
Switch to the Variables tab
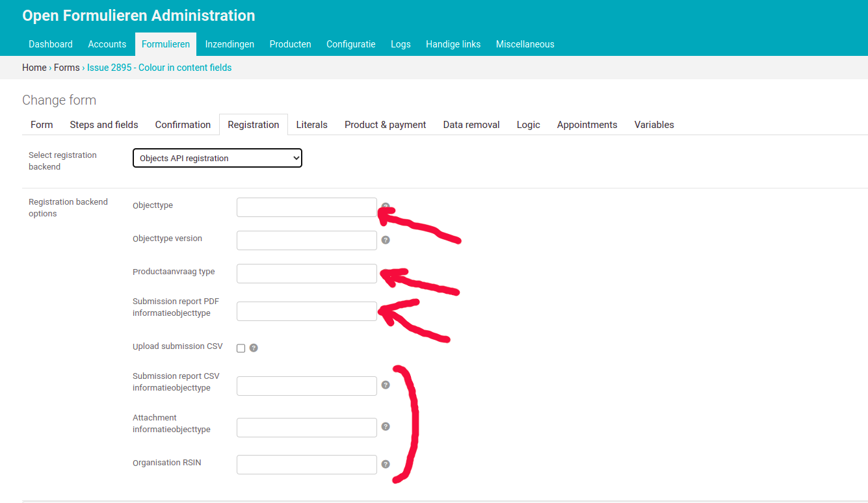653,124
